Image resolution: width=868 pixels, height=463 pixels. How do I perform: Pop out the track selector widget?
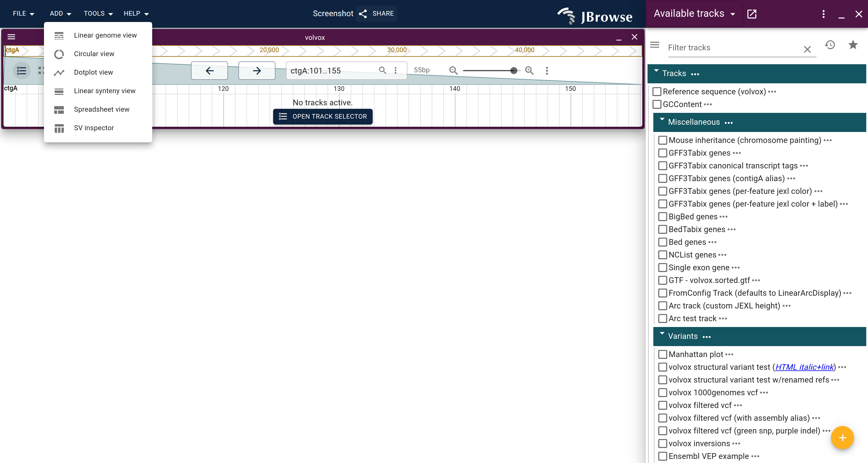tap(752, 14)
